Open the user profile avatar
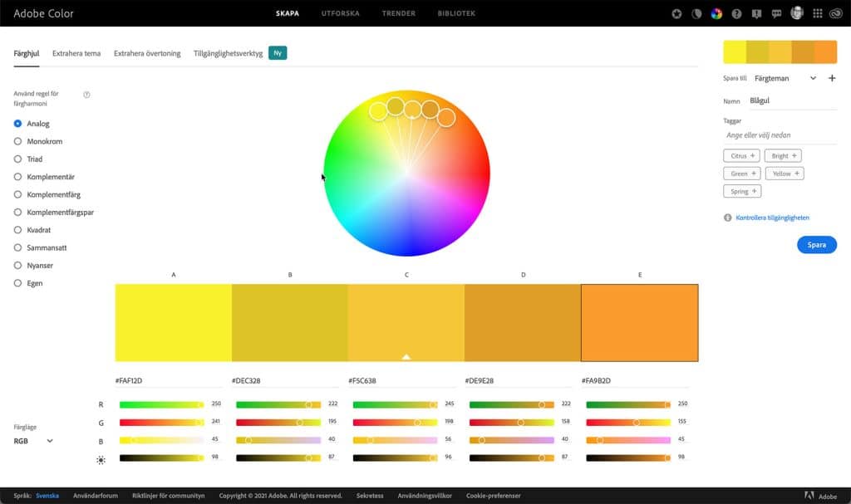The width and height of the screenshot is (851, 504). pos(797,13)
